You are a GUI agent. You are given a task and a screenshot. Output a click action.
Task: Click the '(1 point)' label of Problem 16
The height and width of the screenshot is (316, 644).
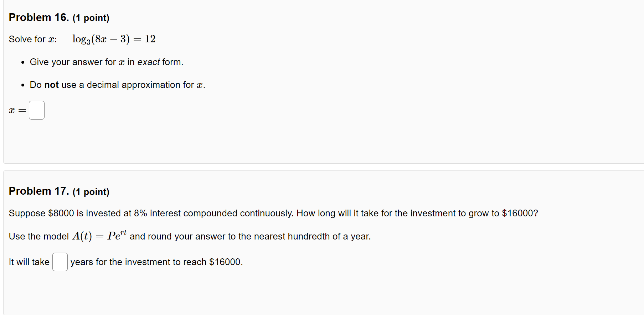coord(91,18)
